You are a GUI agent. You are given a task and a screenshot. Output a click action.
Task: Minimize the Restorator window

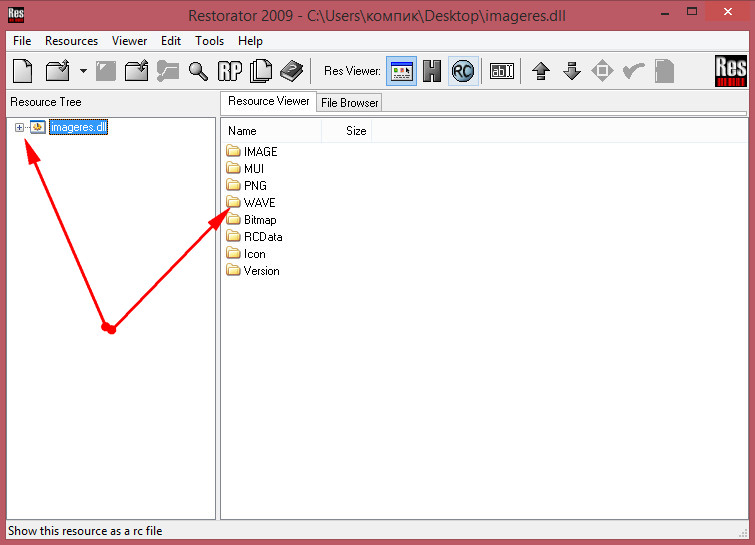pos(665,13)
